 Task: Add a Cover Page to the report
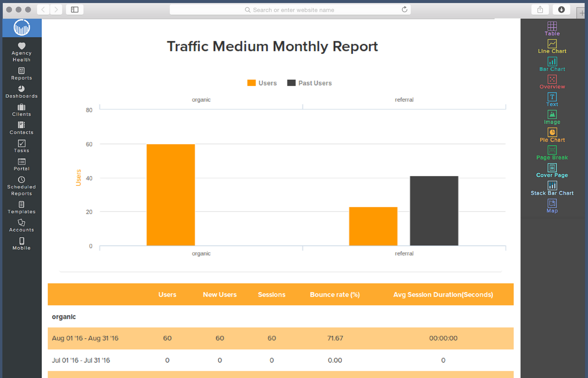552,170
